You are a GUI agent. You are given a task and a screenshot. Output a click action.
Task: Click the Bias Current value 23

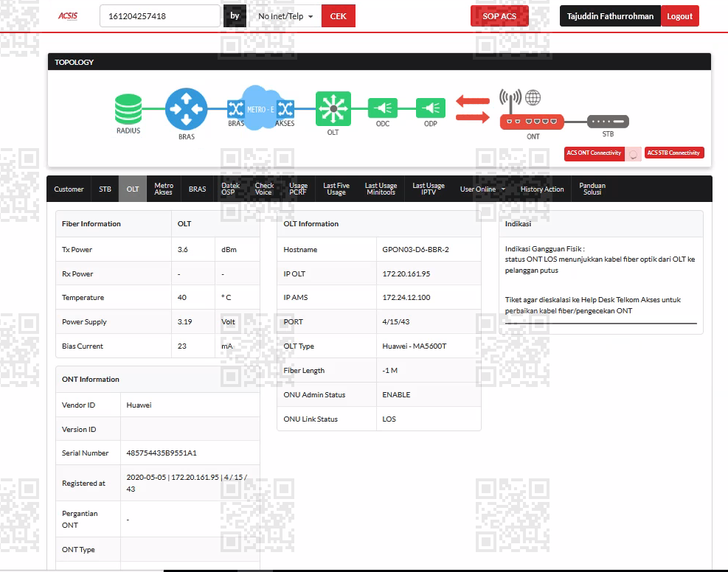[182, 346]
